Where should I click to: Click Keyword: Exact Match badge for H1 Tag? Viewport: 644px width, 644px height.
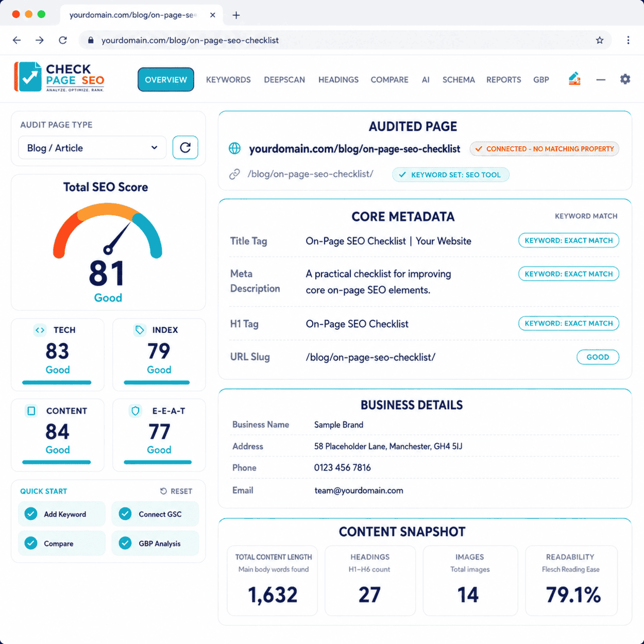(x=569, y=324)
